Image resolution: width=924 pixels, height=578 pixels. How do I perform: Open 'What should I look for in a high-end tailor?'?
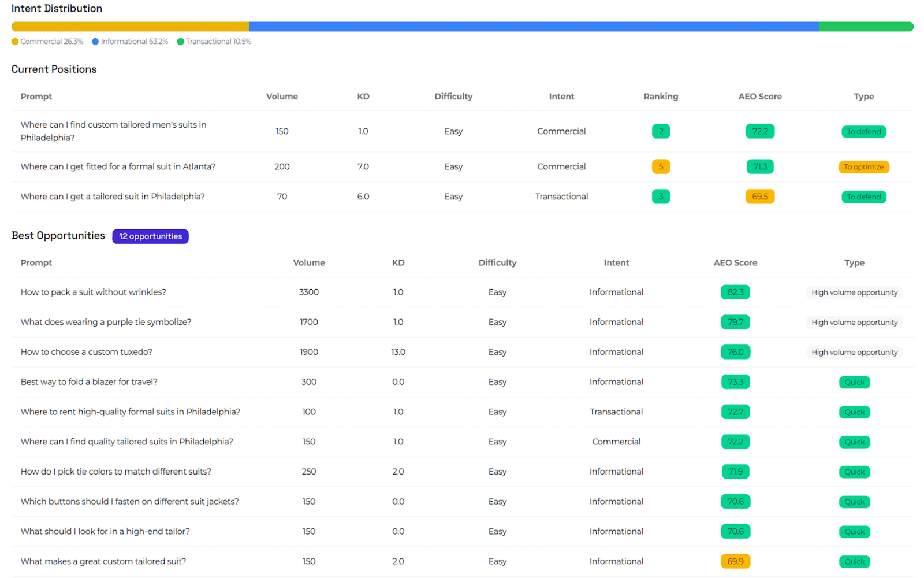pos(105,532)
